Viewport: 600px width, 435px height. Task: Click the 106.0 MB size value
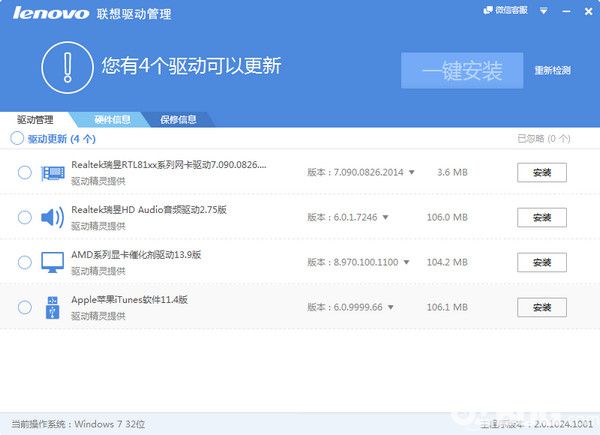[x=447, y=217]
